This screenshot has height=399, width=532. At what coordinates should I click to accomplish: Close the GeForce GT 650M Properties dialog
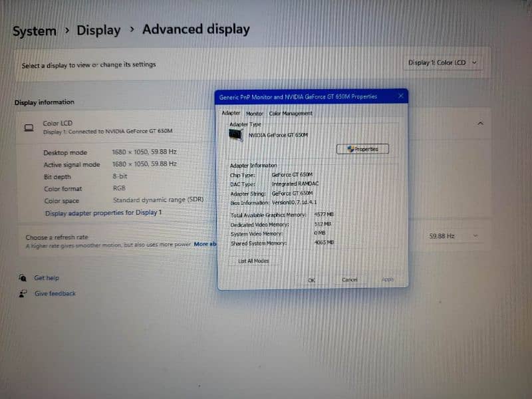400,96
